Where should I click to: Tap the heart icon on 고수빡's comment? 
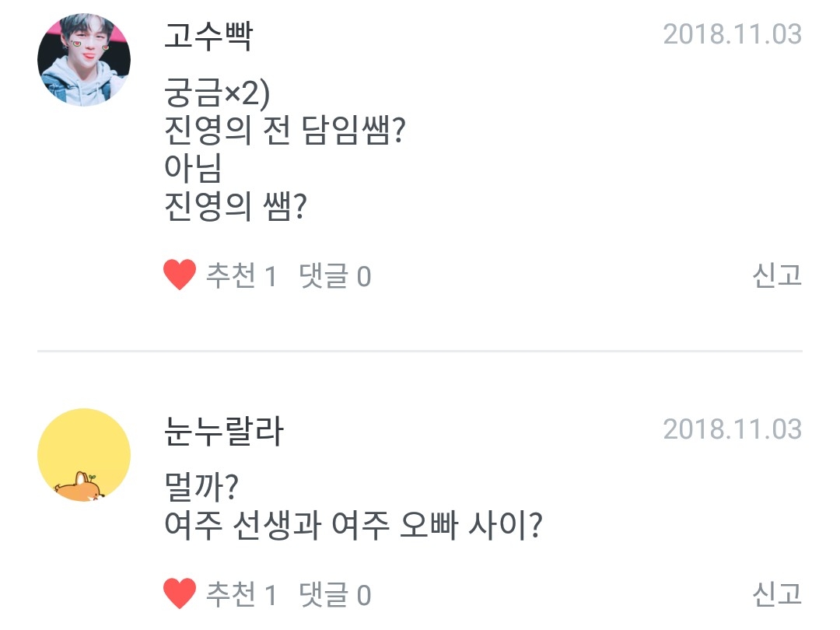click(180, 275)
